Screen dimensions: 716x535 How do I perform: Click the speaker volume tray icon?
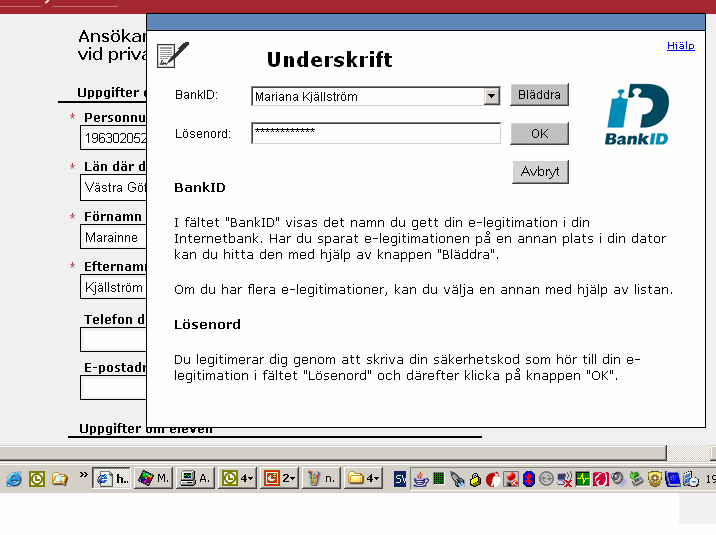[x=618, y=479]
